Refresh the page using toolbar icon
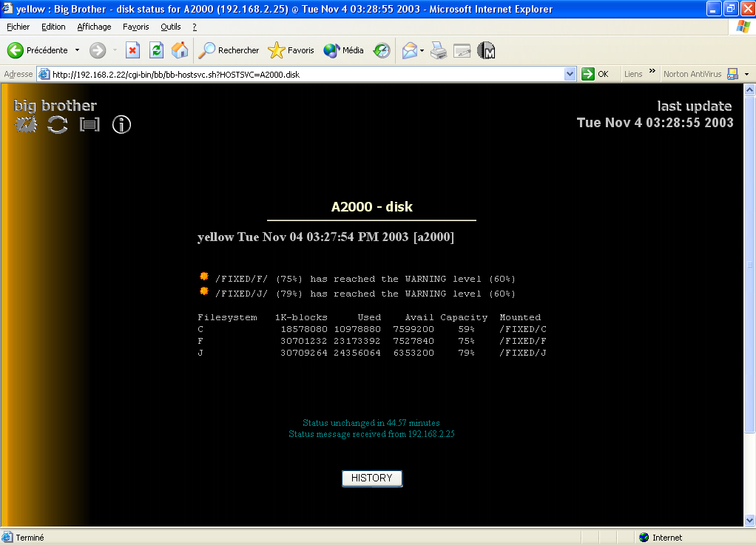This screenshot has height=545, width=756. pos(156,50)
